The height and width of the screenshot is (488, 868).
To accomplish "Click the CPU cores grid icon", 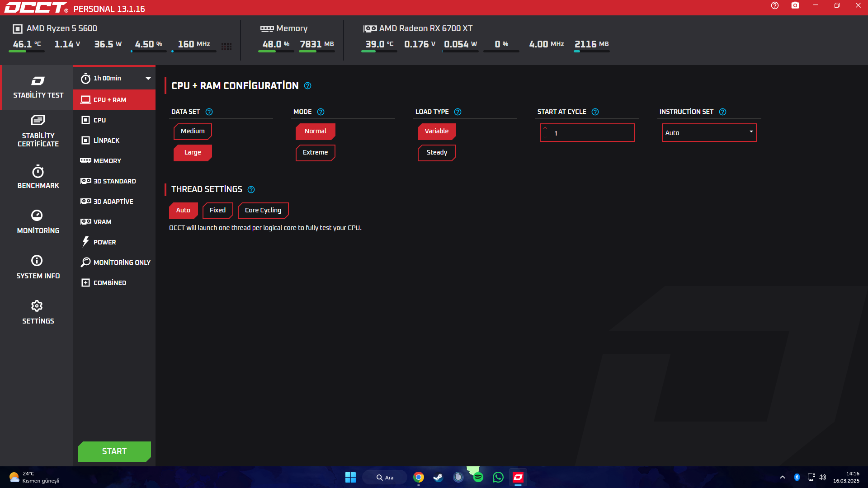I will pos(226,46).
